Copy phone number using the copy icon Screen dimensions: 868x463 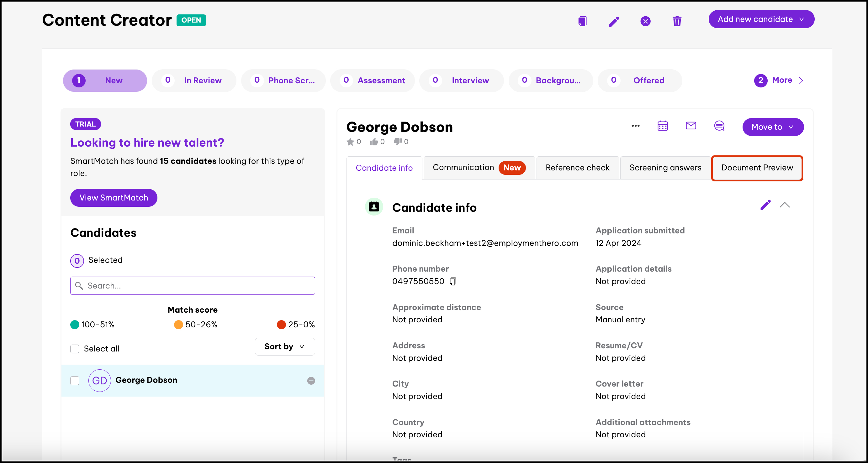(453, 282)
